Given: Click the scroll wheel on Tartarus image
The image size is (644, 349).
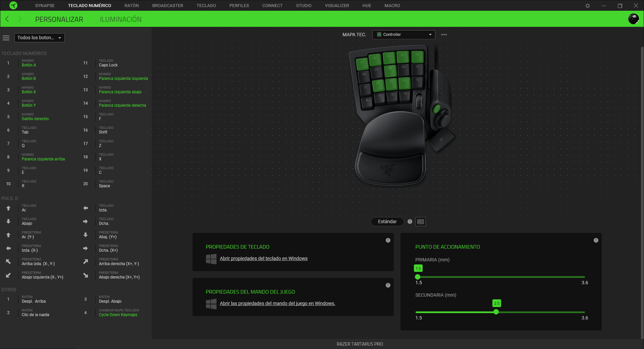Looking at the screenshot, I should coord(419,101).
